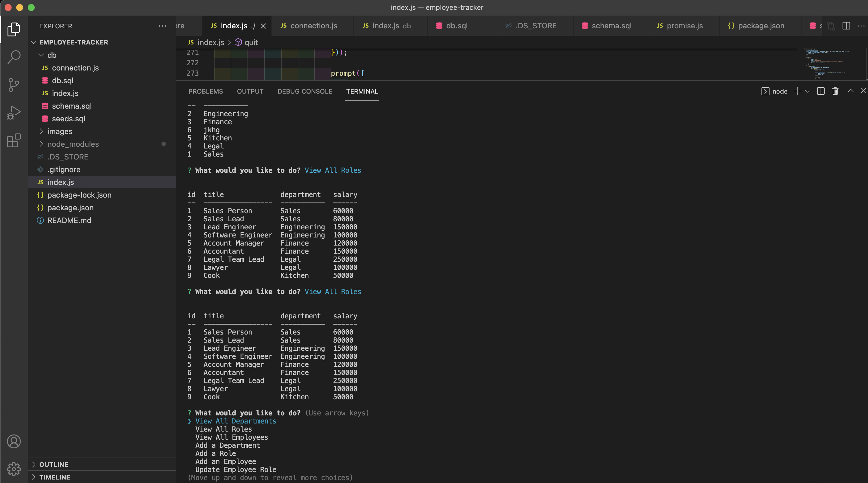Maximize the terminal panel size

pos(850,91)
